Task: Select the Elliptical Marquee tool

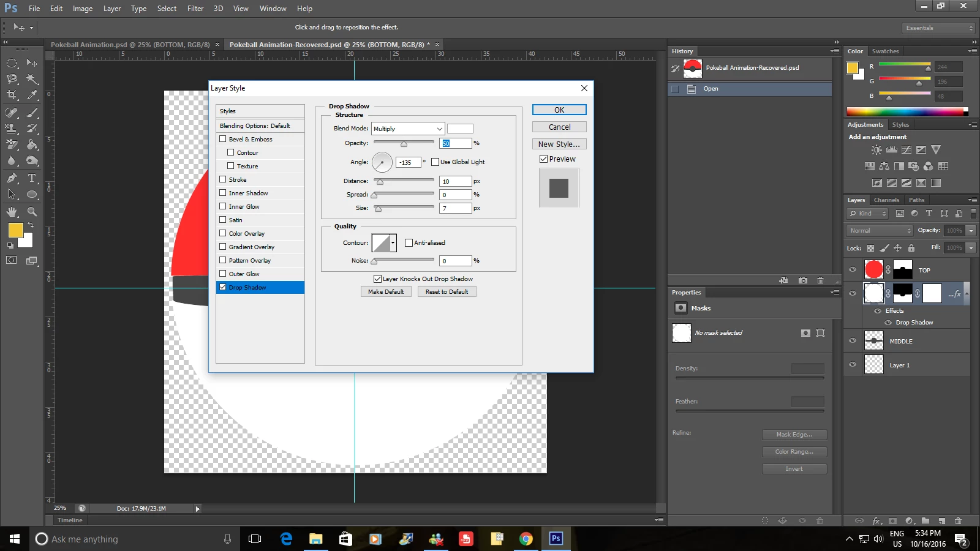Action: [x=12, y=63]
